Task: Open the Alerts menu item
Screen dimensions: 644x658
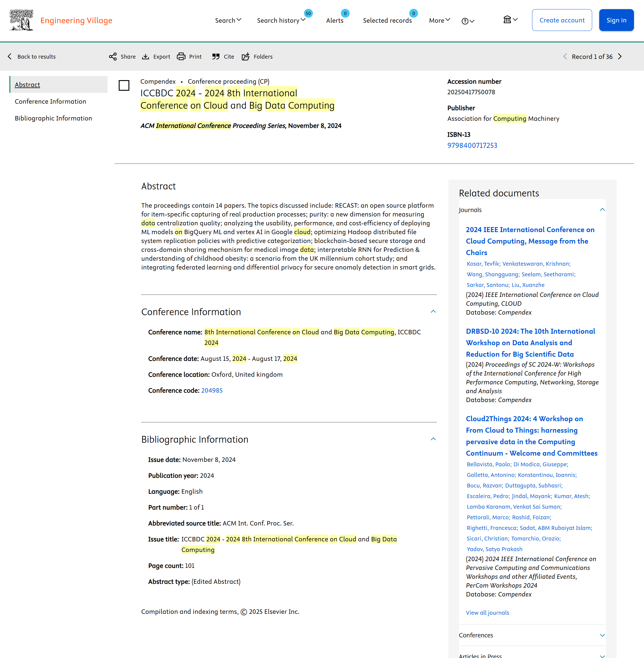Action: [334, 20]
